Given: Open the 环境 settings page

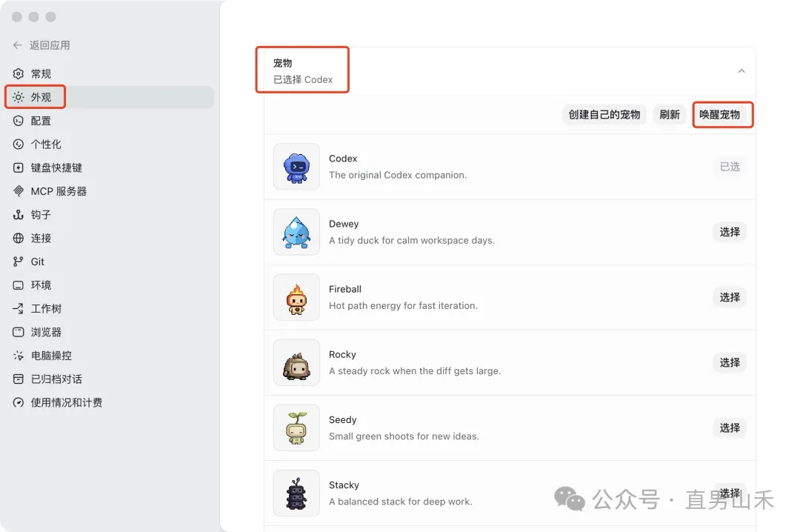Looking at the screenshot, I should click(110, 285).
